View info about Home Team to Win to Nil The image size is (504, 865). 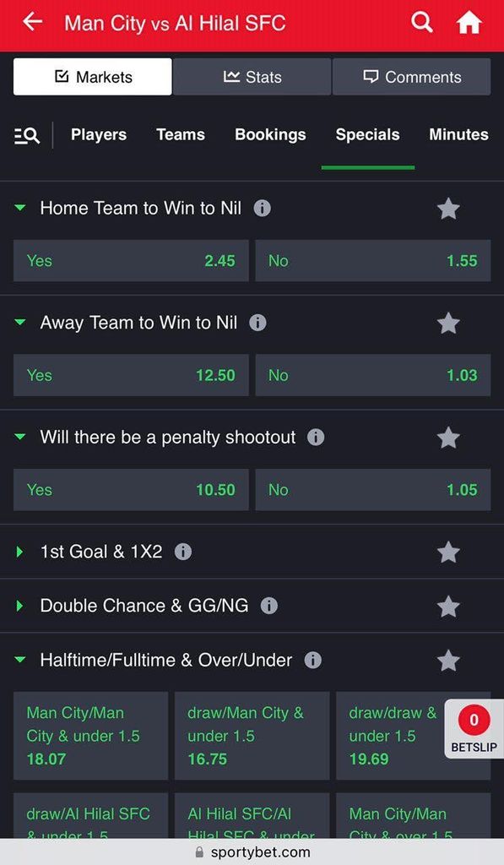262,208
